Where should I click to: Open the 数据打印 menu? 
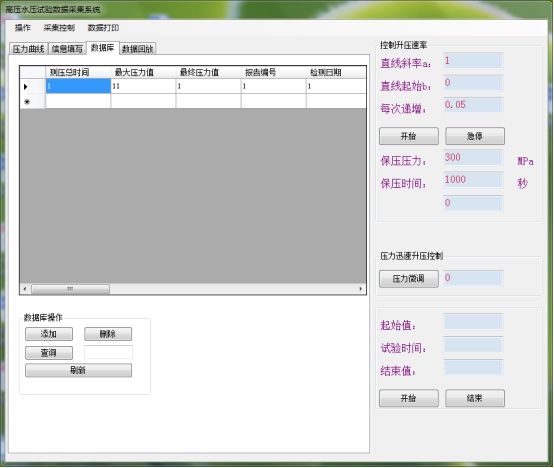103,28
